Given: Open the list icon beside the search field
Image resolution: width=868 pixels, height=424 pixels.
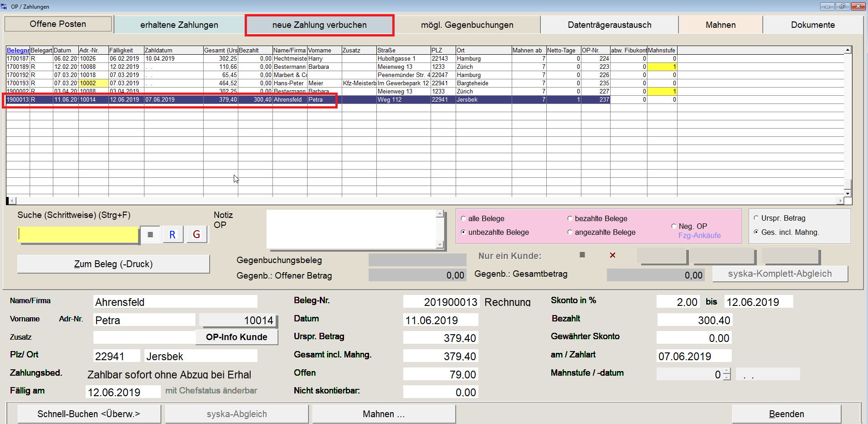Looking at the screenshot, I should point(150,235).
